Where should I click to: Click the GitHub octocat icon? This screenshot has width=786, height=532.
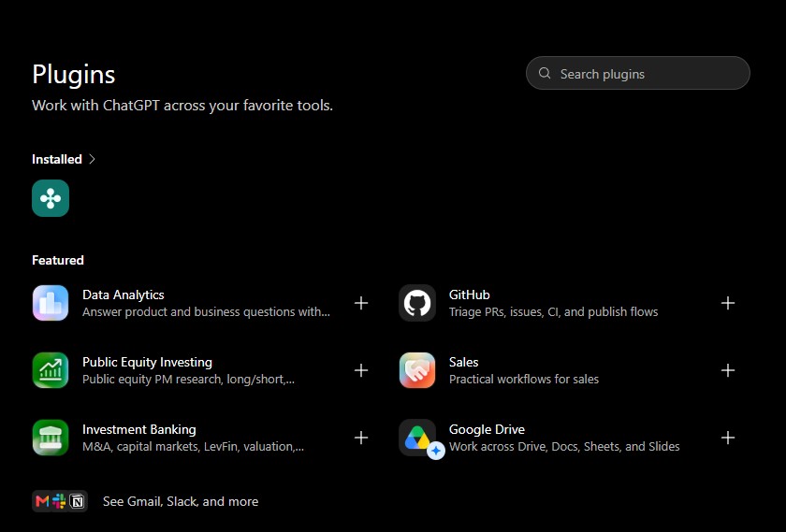(x=417, y=303)
